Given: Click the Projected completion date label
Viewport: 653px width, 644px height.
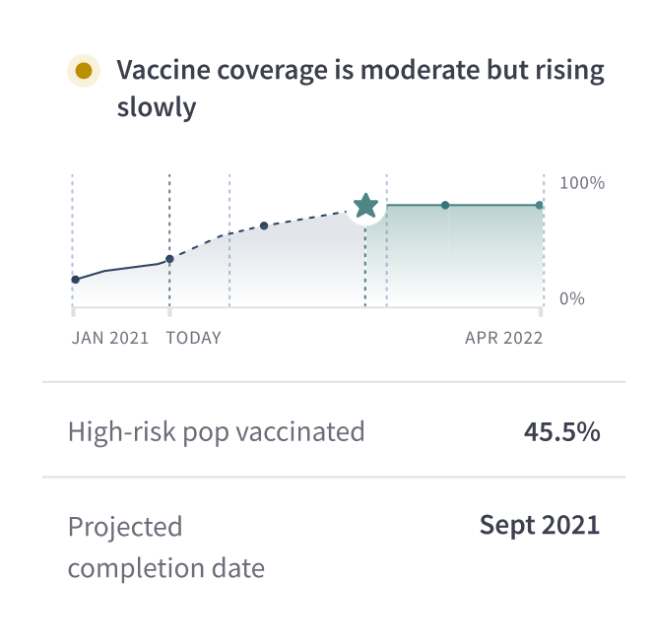Looking at the screenshot, I should click(x=166, y=547).
